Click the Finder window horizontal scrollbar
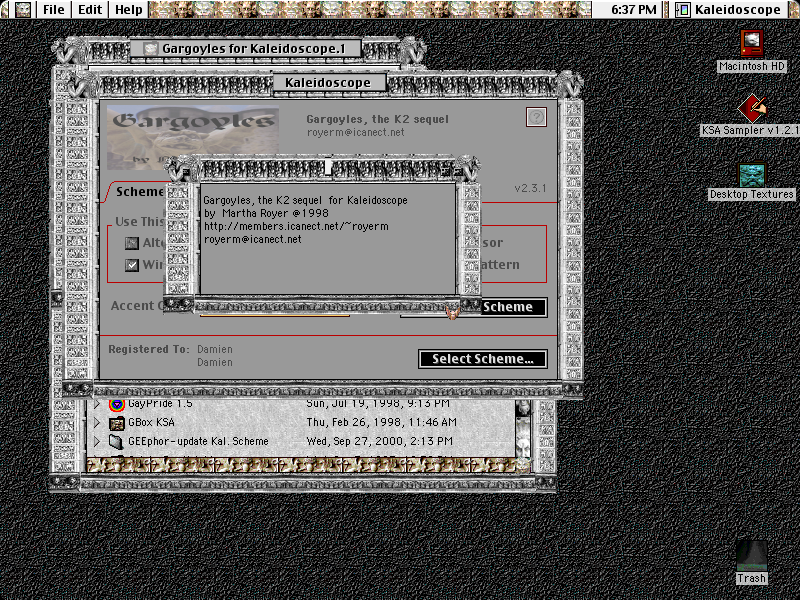Screen dimensions: 800x600 tap(301, 465)
